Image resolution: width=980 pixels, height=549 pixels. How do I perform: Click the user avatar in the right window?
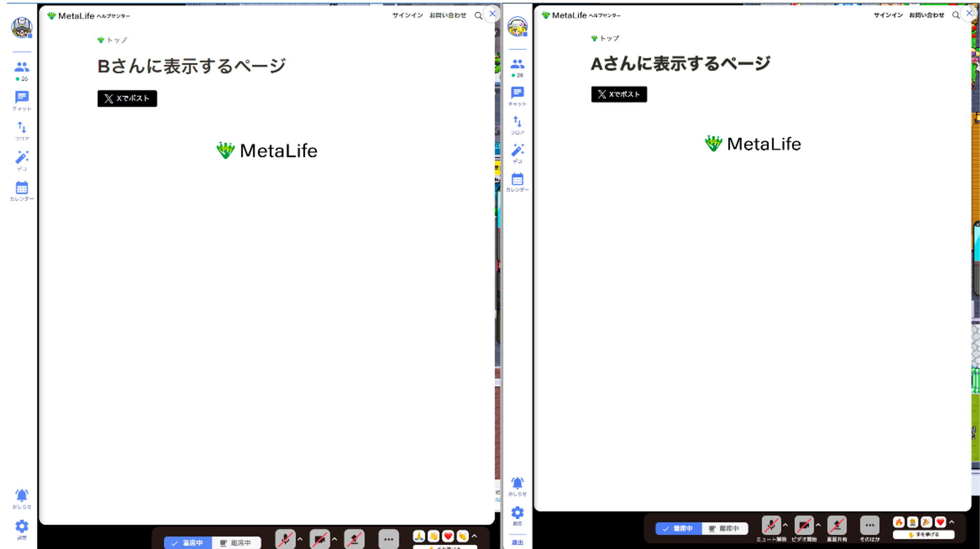click(517, 26)
